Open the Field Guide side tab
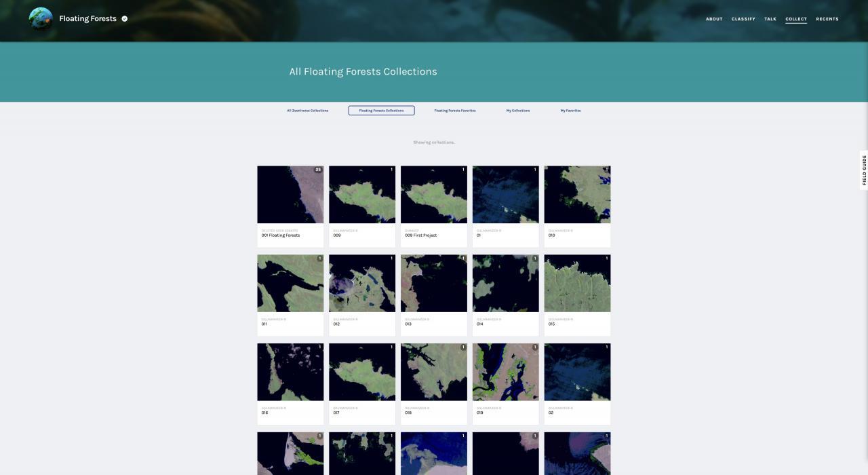Image resolution: width=868 pixels, height=475 pixels. coord(864,170)
